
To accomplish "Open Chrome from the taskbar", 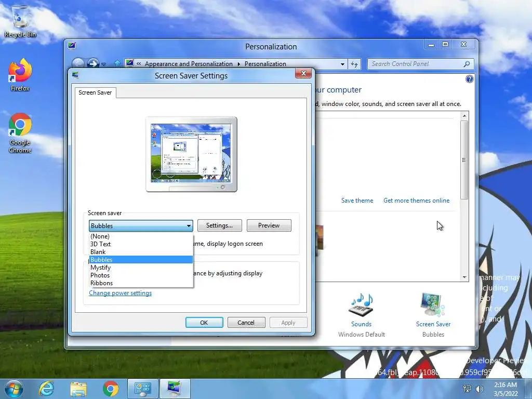I will coord(111,389).
